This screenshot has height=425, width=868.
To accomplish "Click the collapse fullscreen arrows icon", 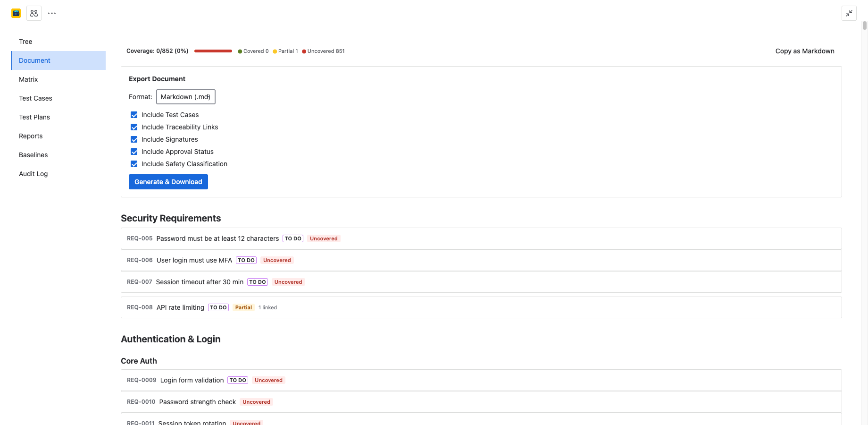I will tap(849, 13).
